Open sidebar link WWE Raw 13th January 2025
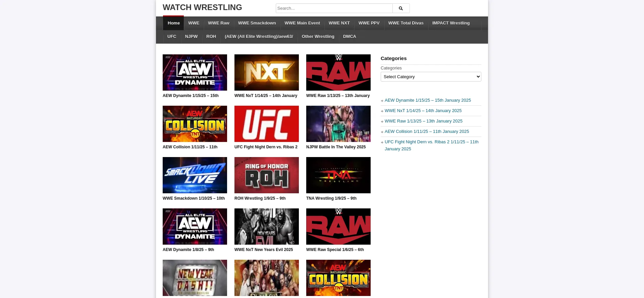Screen dimensions: 644x298 click(423, 121)
